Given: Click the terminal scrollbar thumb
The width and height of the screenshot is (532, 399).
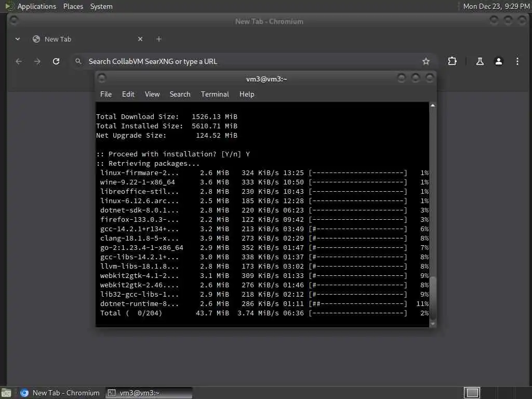Looking at the screenshot, I should point(433,298).
